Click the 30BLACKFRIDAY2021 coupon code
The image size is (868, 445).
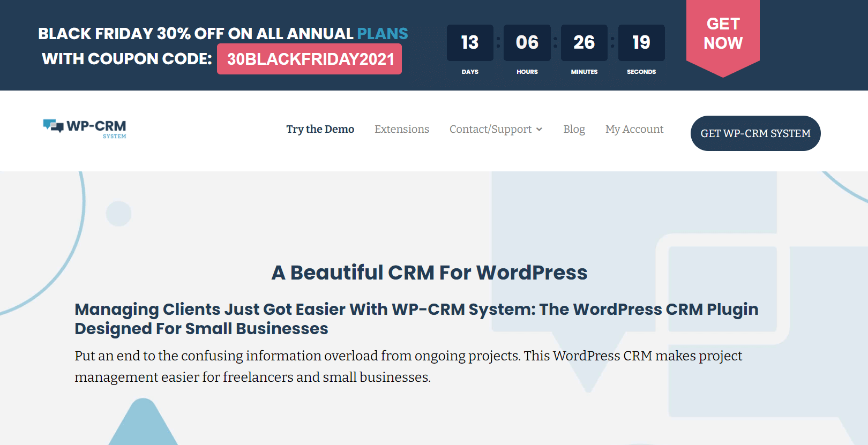310,59
